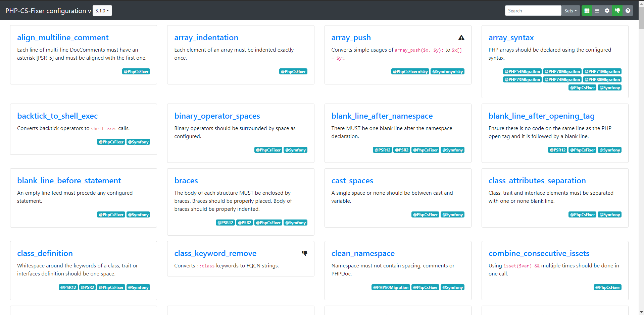Click the @PSR2 badge on blank_line_after_namespace
Image resolution: width=644 pixels, height=315 pixels.
coord(402,150)
